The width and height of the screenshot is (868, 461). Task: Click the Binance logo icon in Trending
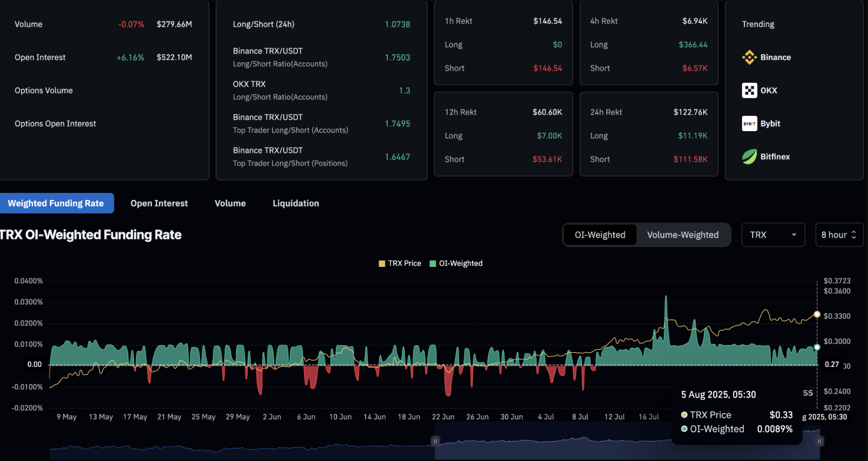coord(749,57)
